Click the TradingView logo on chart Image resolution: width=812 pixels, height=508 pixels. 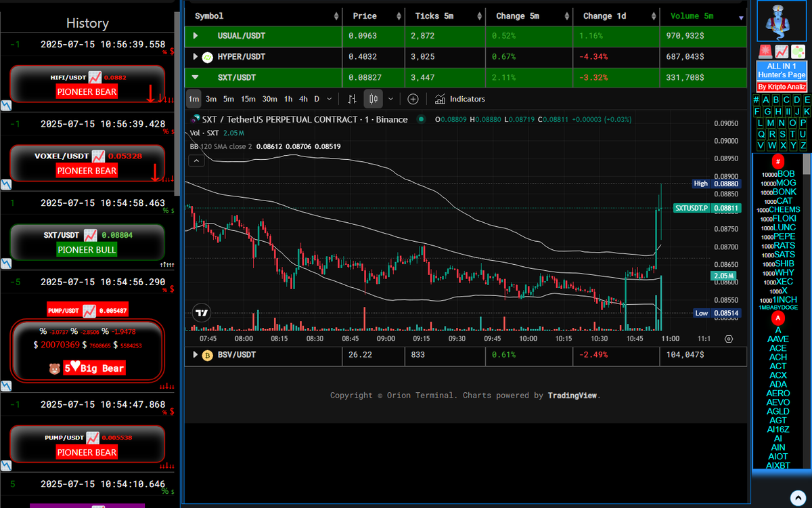[201, 313]
